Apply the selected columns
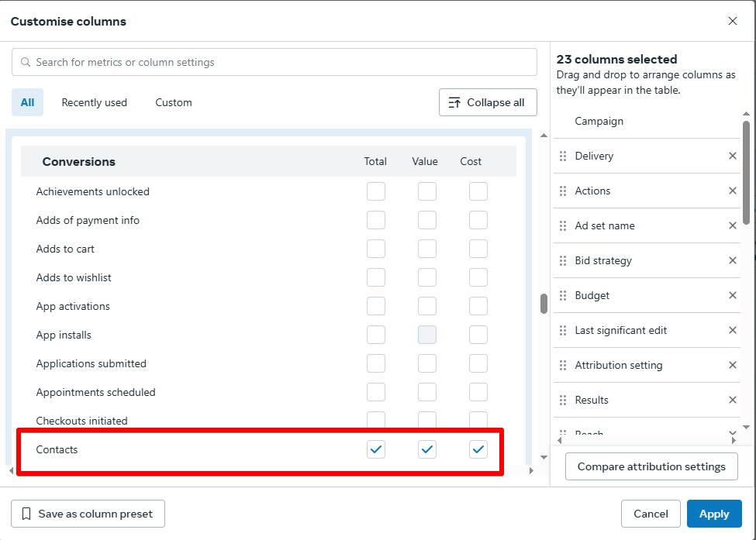The width and height of the screenshot is (756, 540). pyautogui.click(x=714, y=514)
